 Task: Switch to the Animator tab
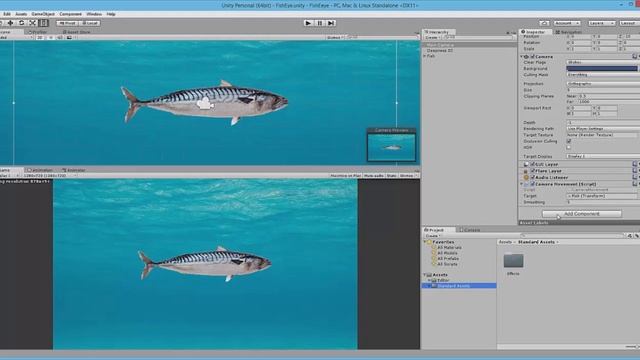(x=74, y=170)
